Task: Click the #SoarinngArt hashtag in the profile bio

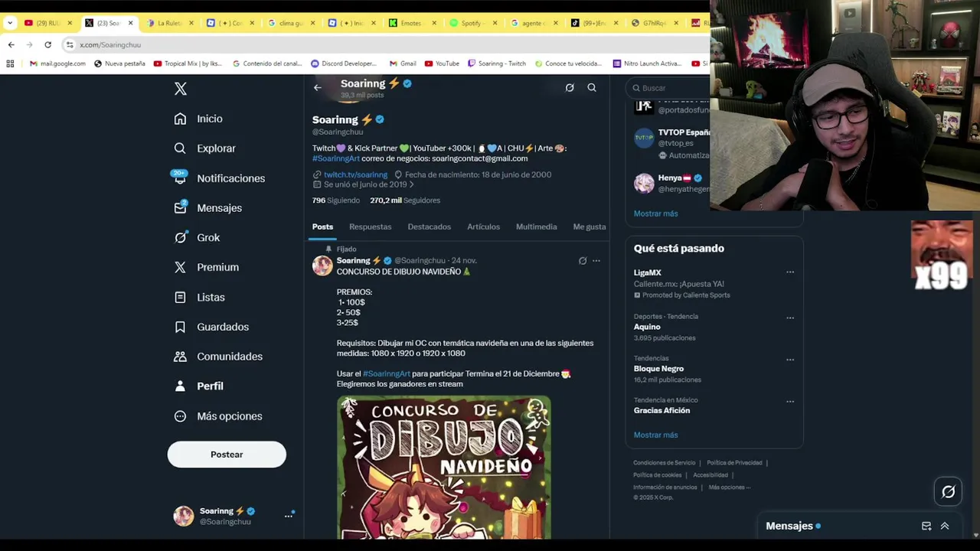Action: [x=335, y=158]
